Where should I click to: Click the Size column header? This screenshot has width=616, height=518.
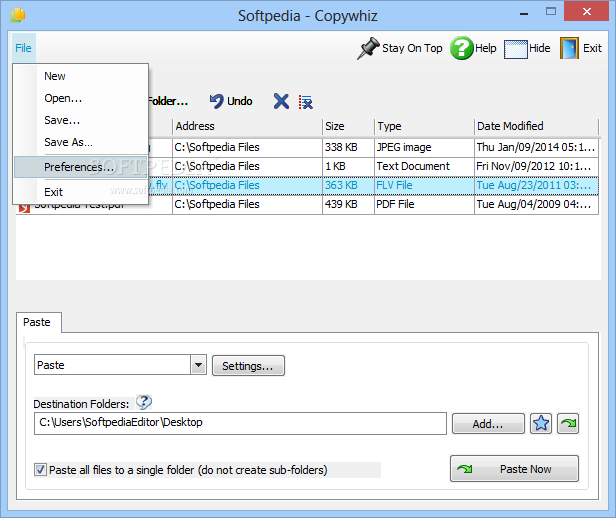click(348, 126)
